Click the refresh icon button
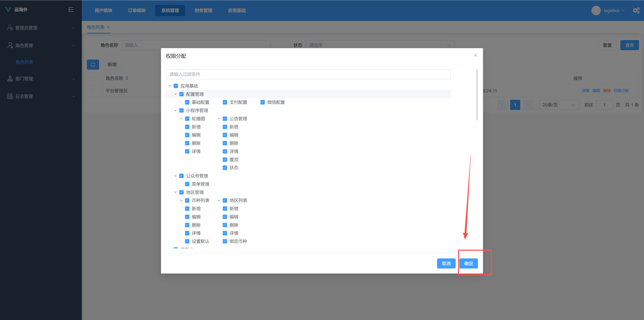 pos(93,65)
